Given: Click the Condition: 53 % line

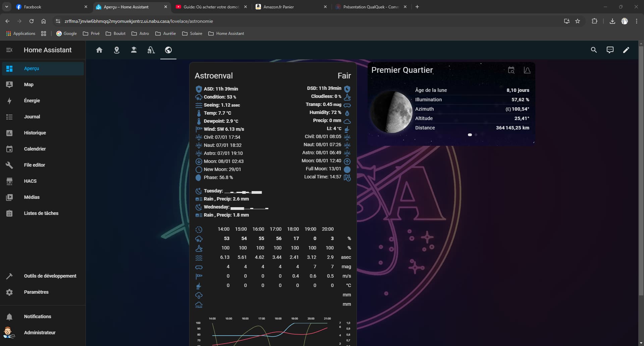Looking at the screenshot, I should click(x=220, y=97).
